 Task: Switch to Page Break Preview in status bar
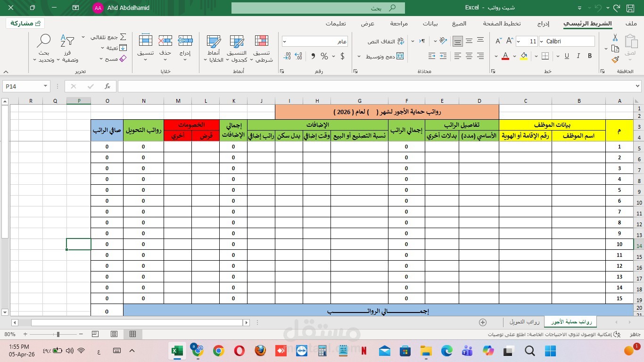coord(95,334)
